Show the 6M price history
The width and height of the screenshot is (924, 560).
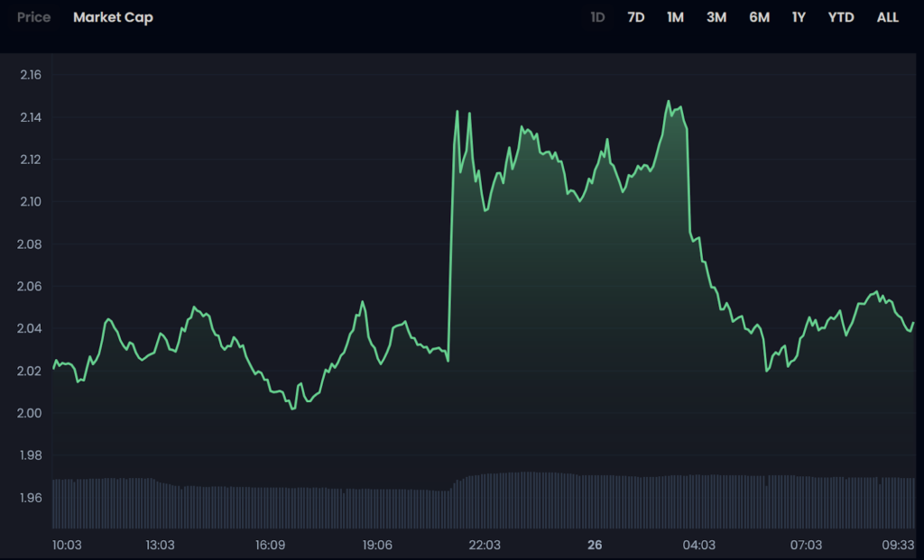click(759, 17)
